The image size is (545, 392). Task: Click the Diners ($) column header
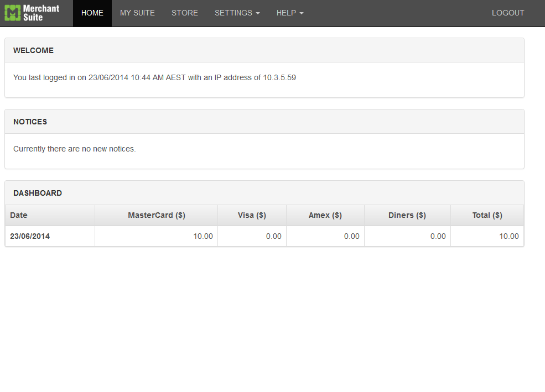click(407, 215)
